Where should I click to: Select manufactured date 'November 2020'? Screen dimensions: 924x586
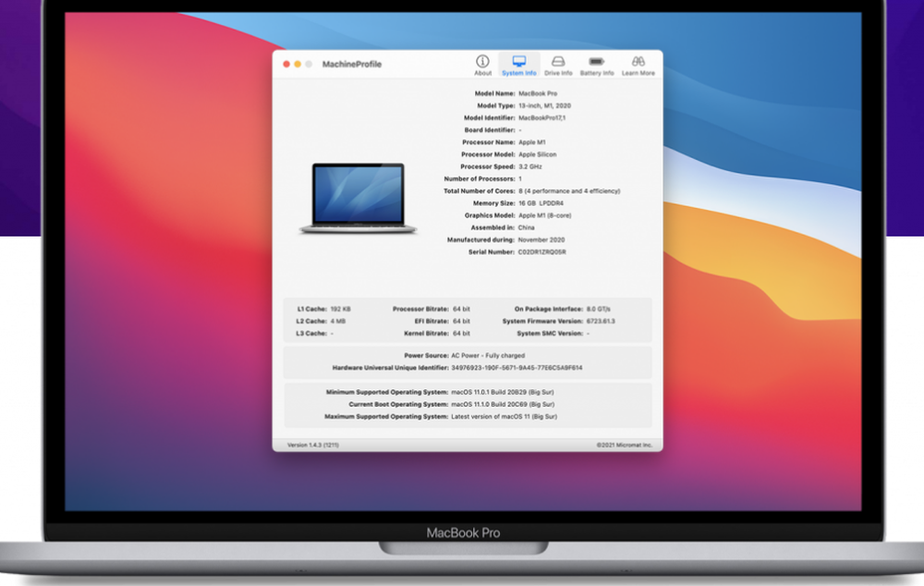[541, 240]
